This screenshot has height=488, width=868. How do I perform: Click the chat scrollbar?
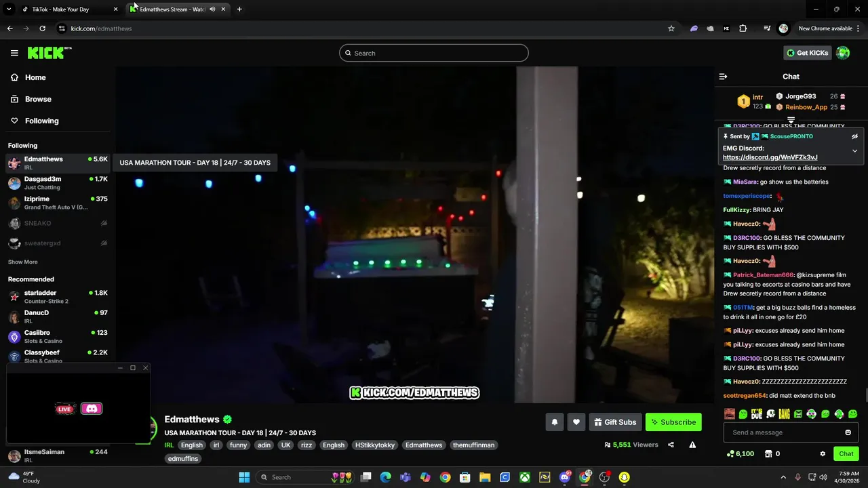pyautogui.click(x=865, y=395)
